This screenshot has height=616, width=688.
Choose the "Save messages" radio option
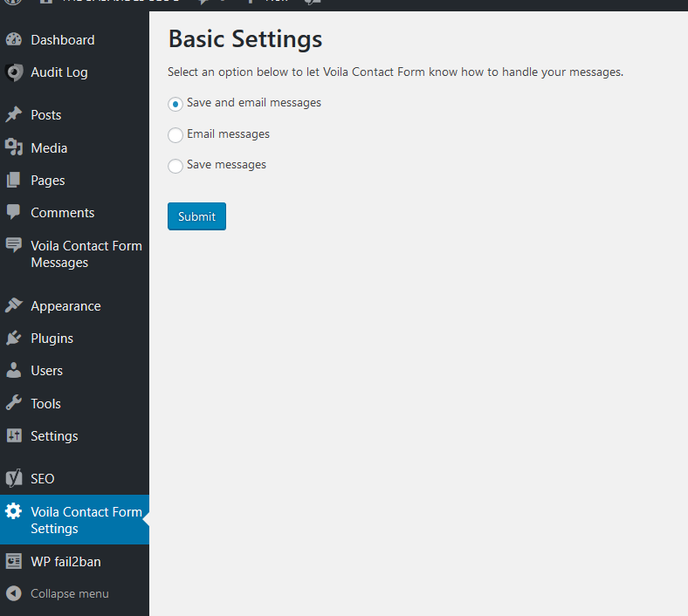175,166
